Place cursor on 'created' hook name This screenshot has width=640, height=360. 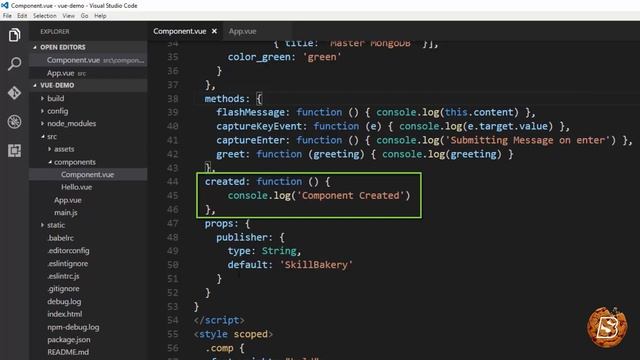pos(224,182)
